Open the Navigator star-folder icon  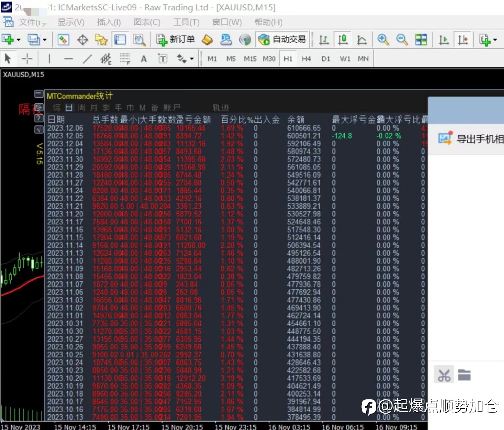(101, 40)
